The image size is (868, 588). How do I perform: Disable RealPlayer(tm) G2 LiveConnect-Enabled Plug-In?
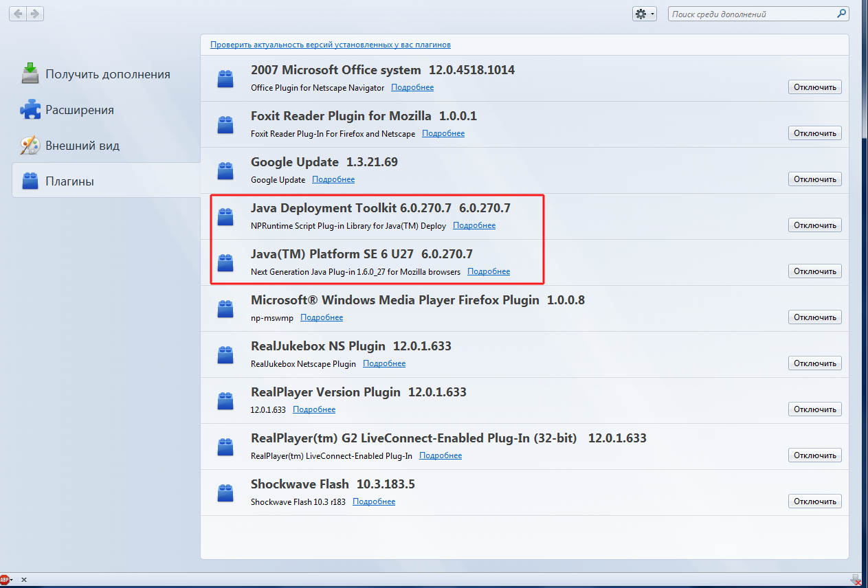pos(814,455)
